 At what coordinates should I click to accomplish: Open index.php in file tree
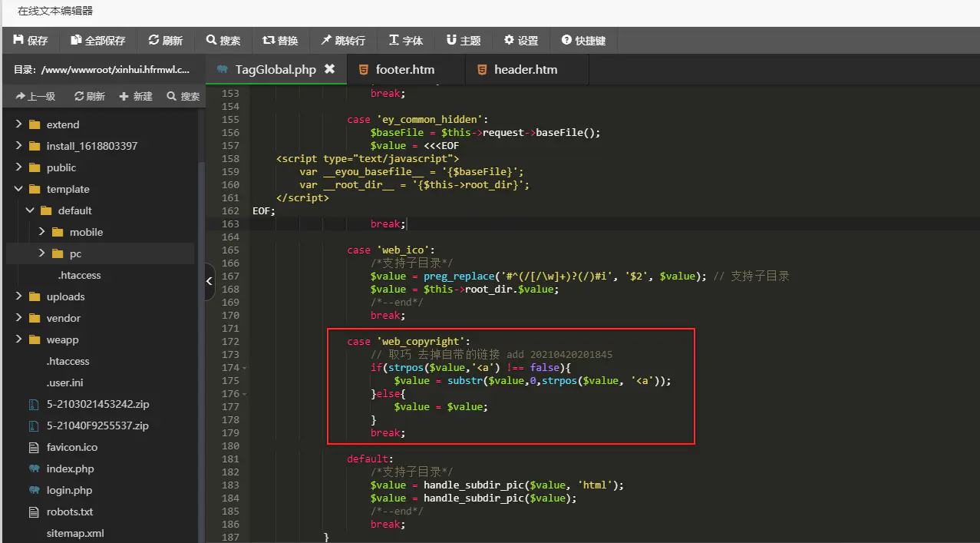pyautogui.click(x=71, y=469)
